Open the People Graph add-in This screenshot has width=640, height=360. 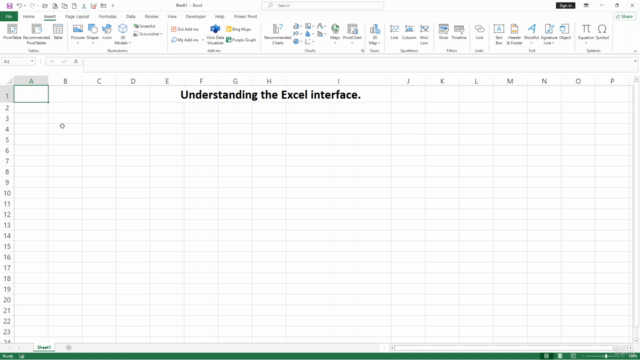coord(241,40)
